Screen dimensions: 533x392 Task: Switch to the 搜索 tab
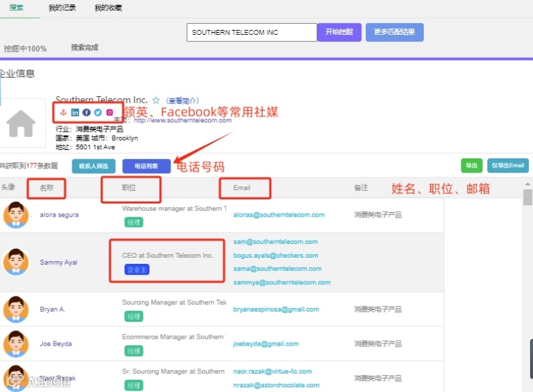[x=16, y=7]
